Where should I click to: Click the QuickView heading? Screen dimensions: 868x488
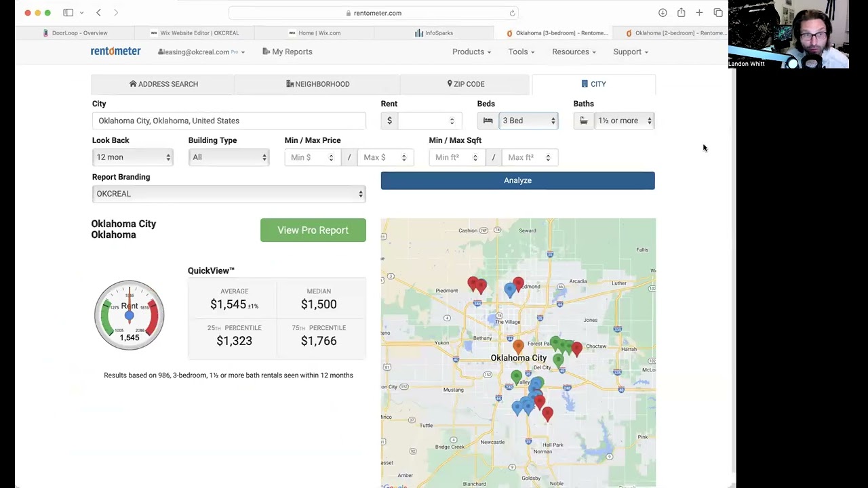pos(211,270)
